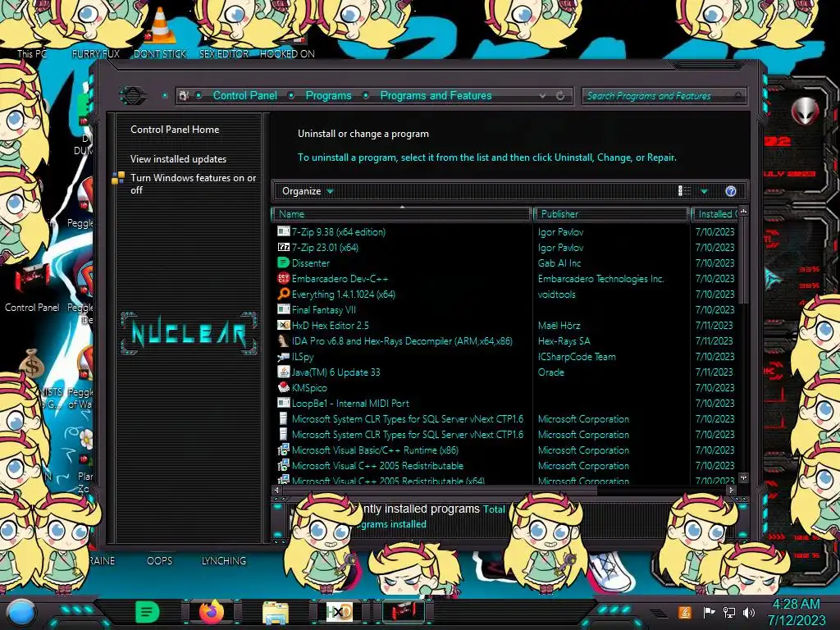840x630 pixels.
Task: Click the network tray icon
Action: [x=729, y=612]
